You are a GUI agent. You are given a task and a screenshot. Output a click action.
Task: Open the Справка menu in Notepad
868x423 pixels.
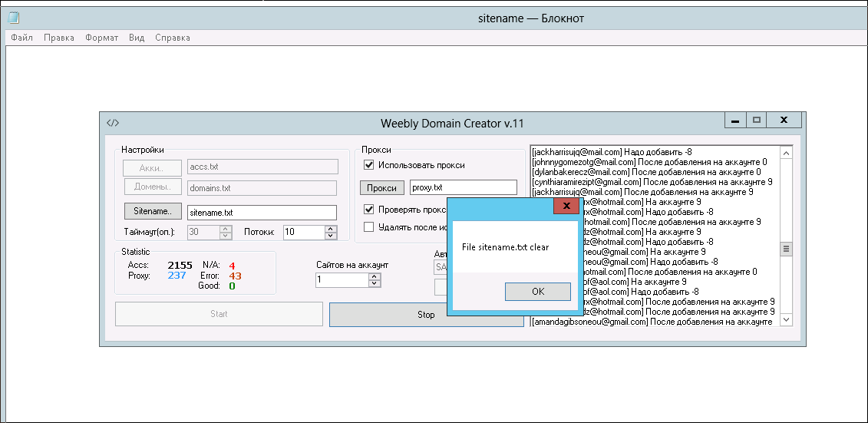coord(172,38)
